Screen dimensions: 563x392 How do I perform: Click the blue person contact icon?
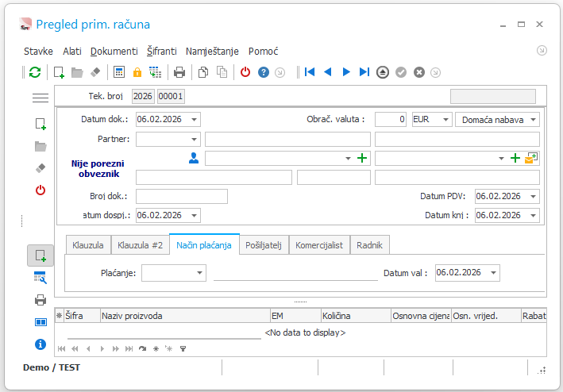pyautogui.click(x=194, y=158)
